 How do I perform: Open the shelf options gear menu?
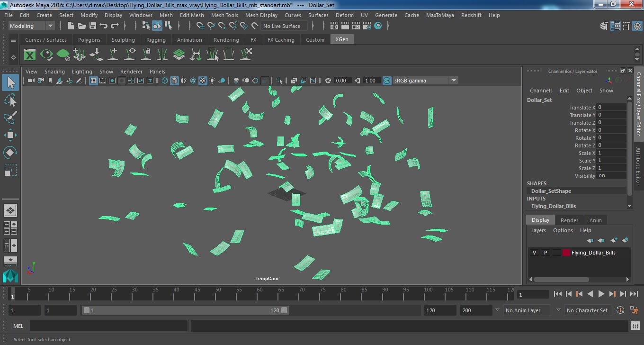[13, 57]
